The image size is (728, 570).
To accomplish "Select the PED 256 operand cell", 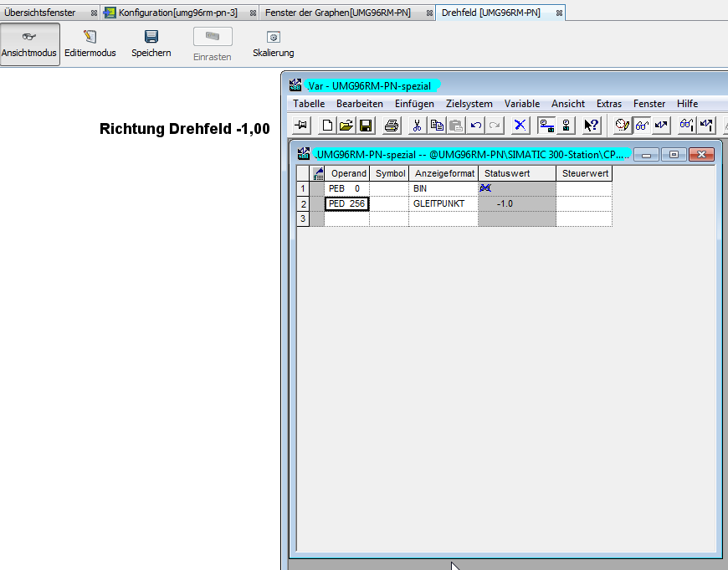I will pos(346,203).
